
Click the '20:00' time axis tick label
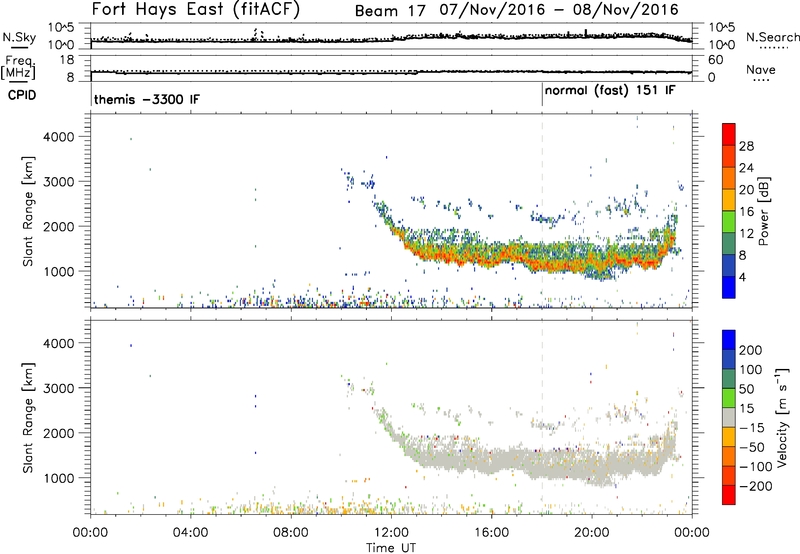click(x=592, y=533)
